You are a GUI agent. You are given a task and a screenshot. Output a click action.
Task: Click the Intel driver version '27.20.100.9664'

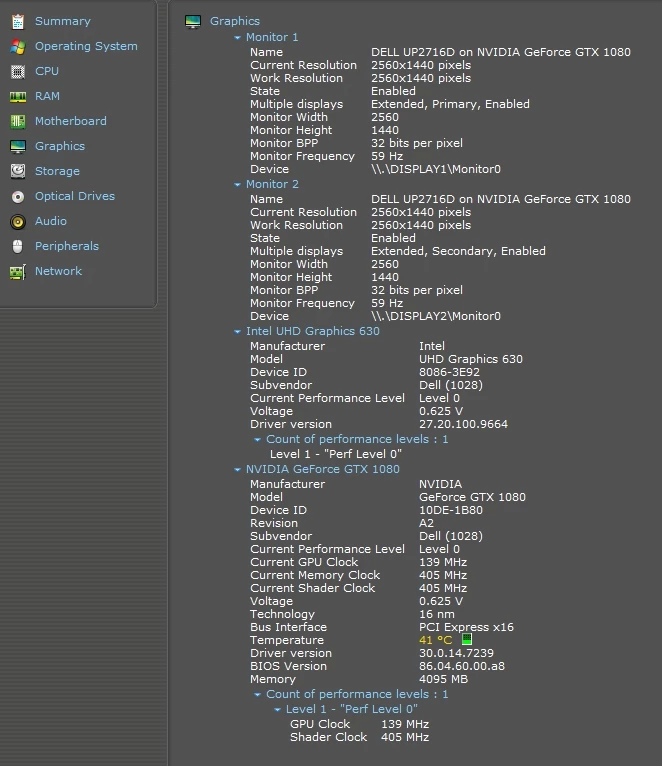pos(464,424)
